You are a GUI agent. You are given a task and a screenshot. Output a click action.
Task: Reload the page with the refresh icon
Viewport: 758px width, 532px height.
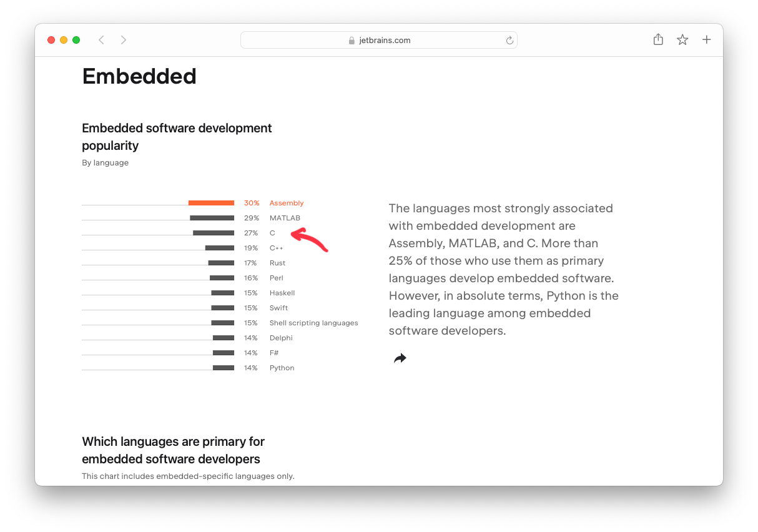click(509, 40)
